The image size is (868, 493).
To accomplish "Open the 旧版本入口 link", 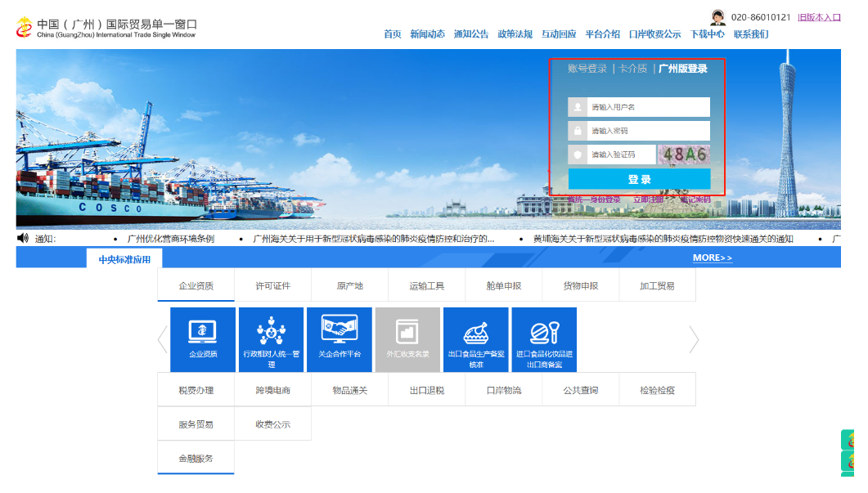I will (x=819, y=17).
